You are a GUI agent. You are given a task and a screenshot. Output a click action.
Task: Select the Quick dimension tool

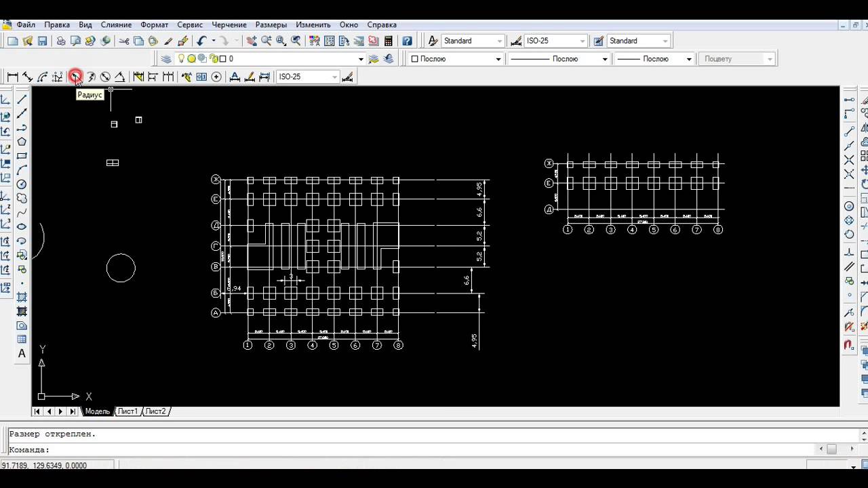138,77
